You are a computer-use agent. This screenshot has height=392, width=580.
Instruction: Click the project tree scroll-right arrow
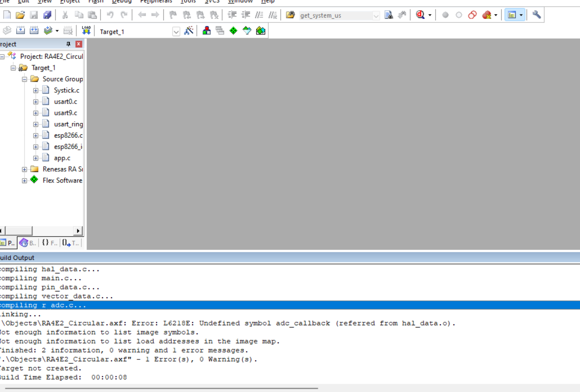tap(78, 231)
